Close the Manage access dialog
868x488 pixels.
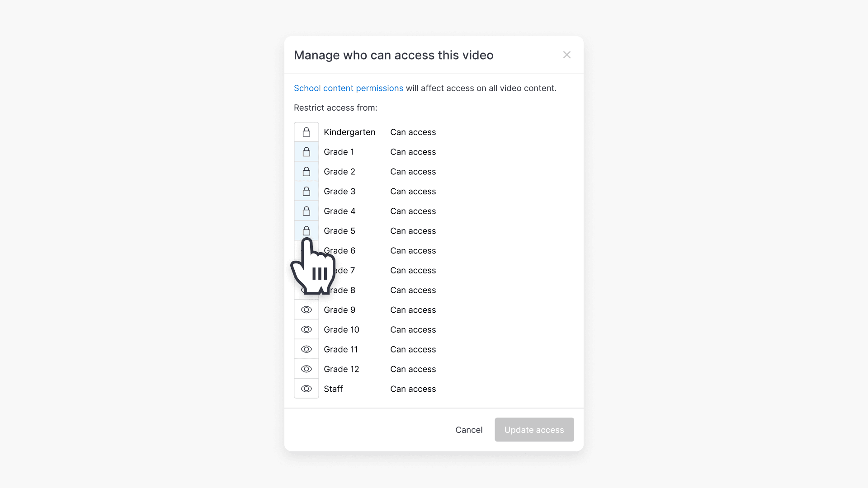[x=566, y=55]
